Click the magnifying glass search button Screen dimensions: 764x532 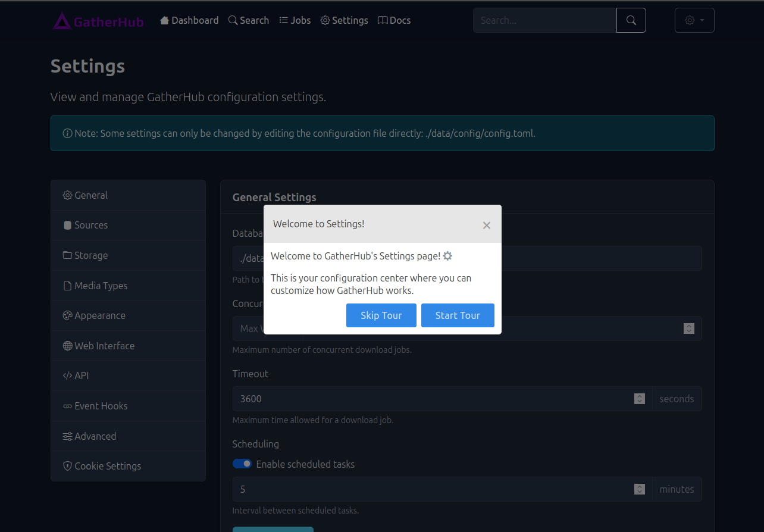(631, 20)
